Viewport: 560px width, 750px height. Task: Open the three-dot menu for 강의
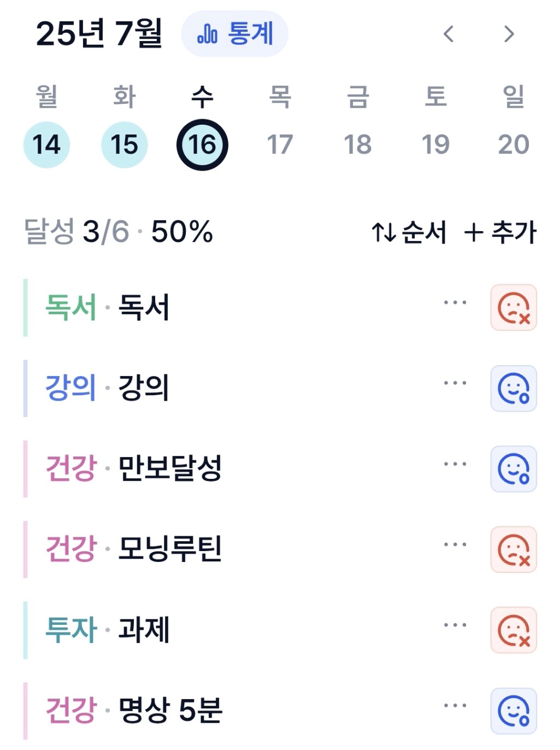455,383
